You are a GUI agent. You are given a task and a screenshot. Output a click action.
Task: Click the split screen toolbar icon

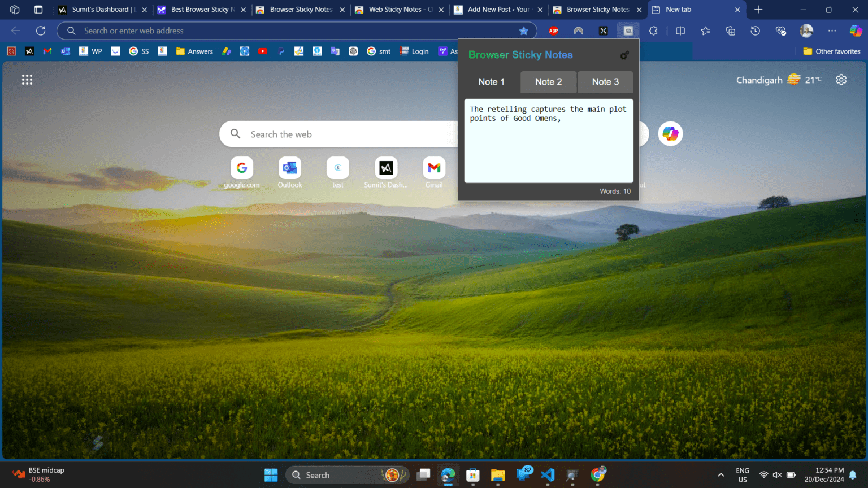tap(680, 30)
